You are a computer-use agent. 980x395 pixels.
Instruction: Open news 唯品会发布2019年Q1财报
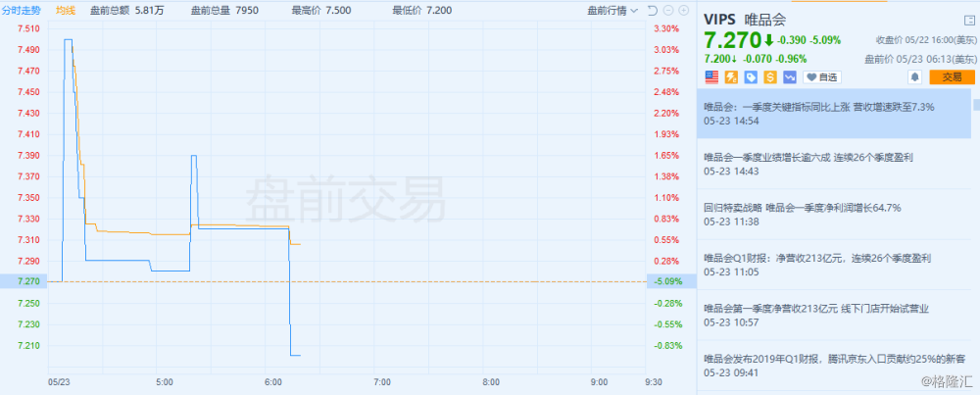[834, 360]
